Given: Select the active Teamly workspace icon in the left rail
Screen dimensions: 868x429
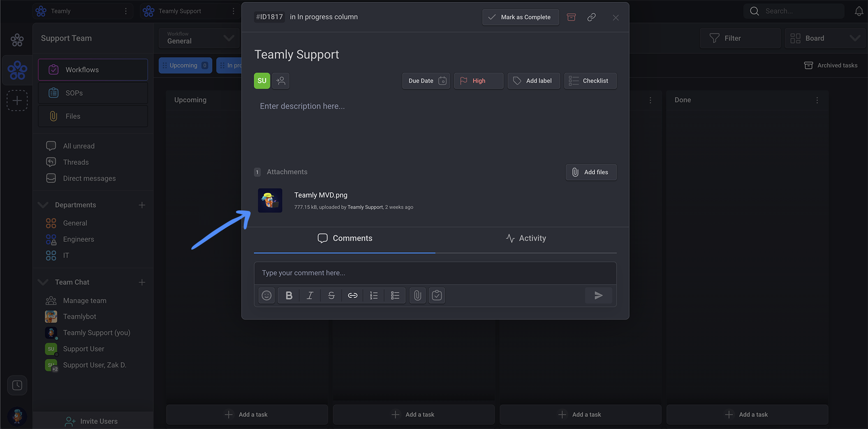Looking at the screenshot, I should click(x=17, y=70).
